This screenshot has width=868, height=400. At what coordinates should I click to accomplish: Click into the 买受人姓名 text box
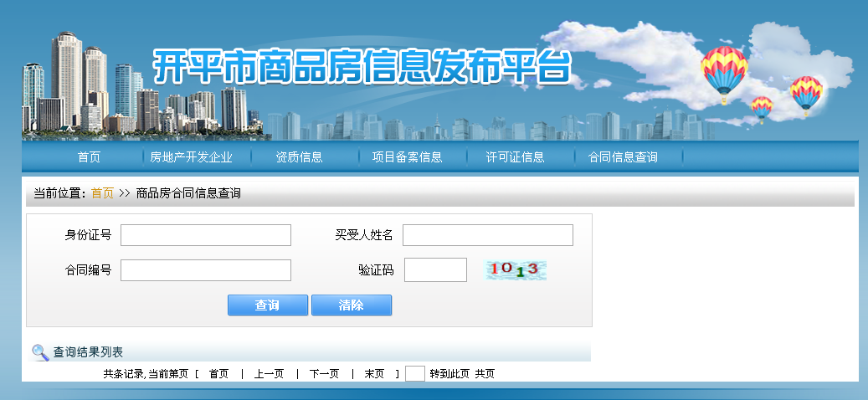487,235
